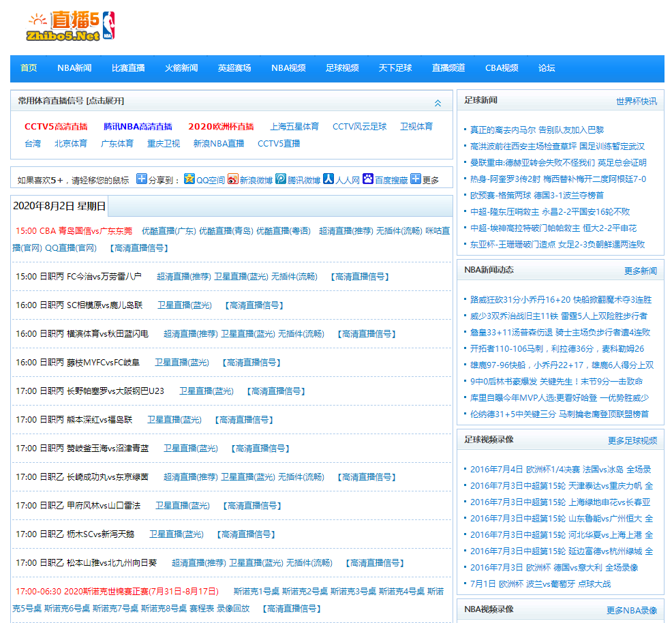Click 赛程表 for the snooker championship
672x623 pixels.
pos(202,609)
